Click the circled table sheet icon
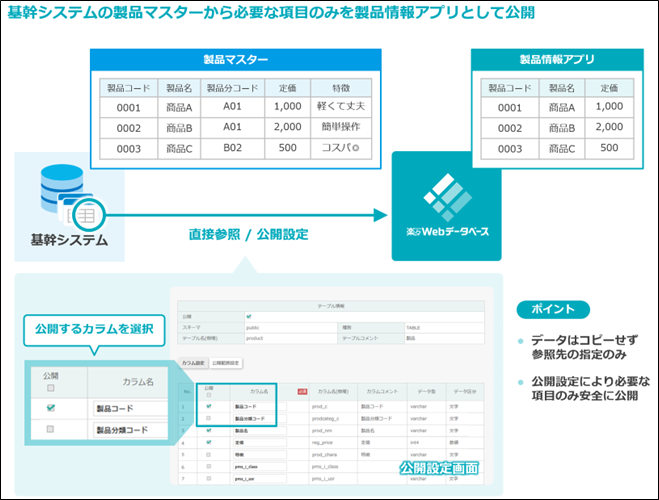659x500 pixels. [x=89, y=215]
